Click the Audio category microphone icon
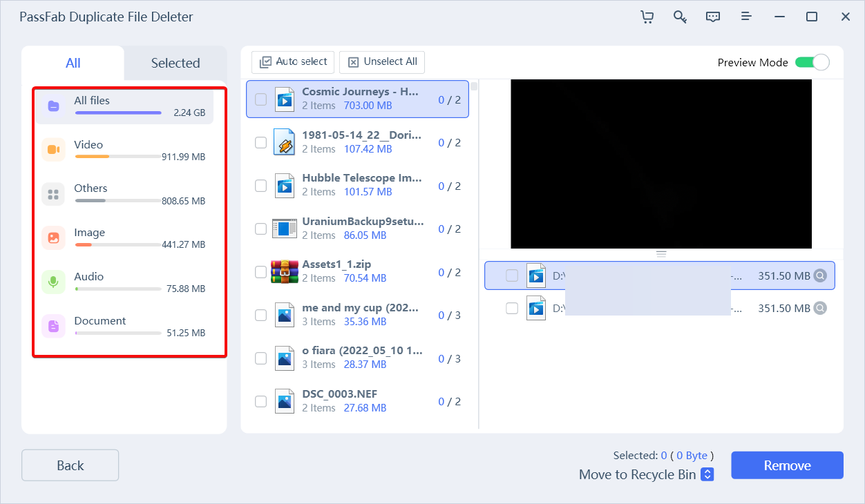This screenshot has width=865, height=504. pyautogui.click(x=53, y=282)
